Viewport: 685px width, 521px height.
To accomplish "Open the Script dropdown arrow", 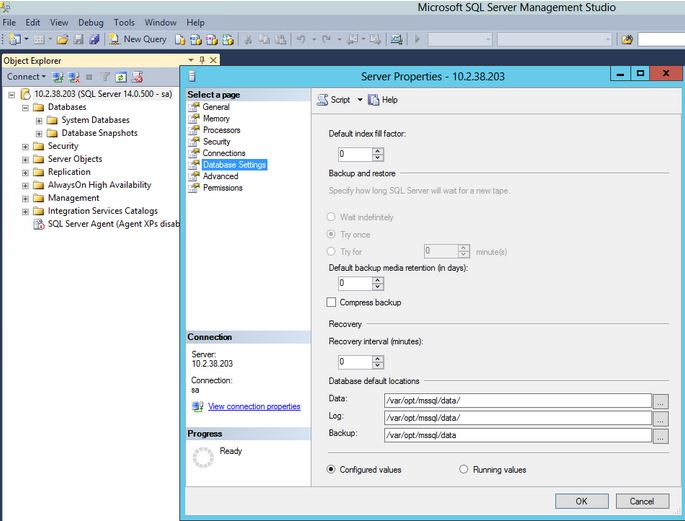I will (x=360, y=100).
